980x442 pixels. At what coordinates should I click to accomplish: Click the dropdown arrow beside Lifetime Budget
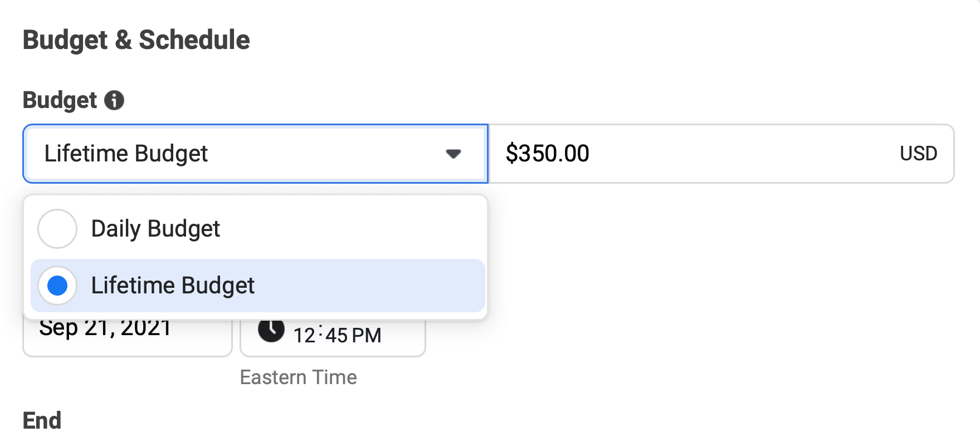[454, 154]
